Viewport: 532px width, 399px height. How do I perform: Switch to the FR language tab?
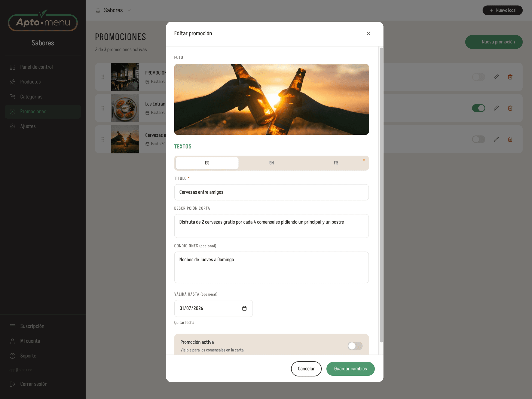tap(336, 163)
